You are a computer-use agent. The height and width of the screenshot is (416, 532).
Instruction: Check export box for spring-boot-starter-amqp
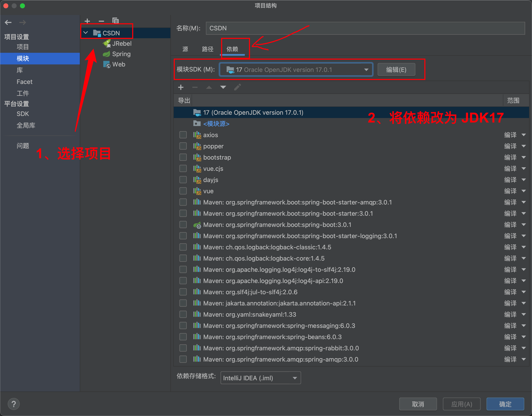tap(183, 202)
